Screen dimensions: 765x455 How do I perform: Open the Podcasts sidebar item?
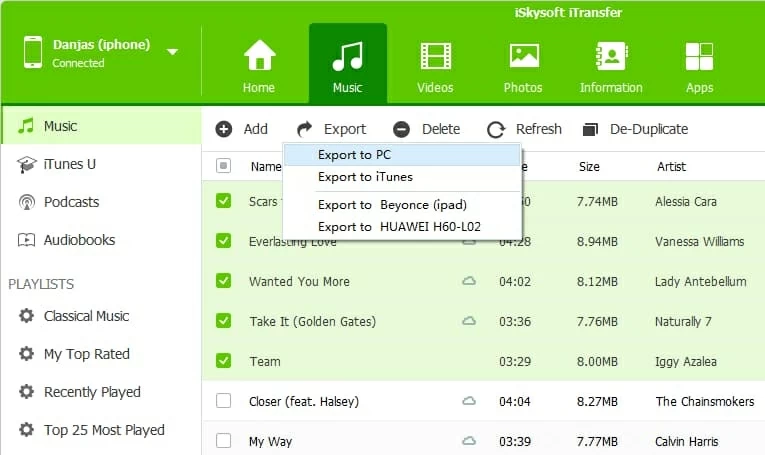click(71, 202)
